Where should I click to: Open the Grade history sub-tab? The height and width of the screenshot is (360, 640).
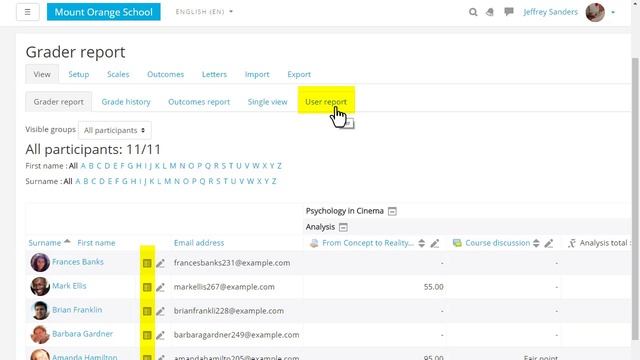coord(126,102)
